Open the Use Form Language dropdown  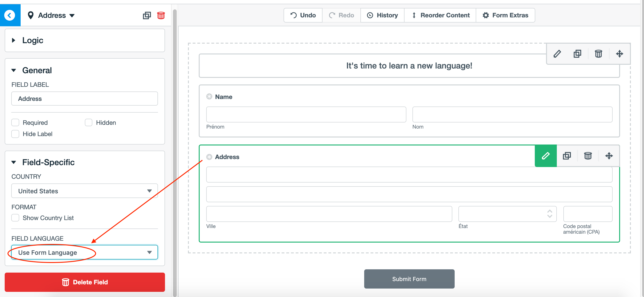click(85, 252)
